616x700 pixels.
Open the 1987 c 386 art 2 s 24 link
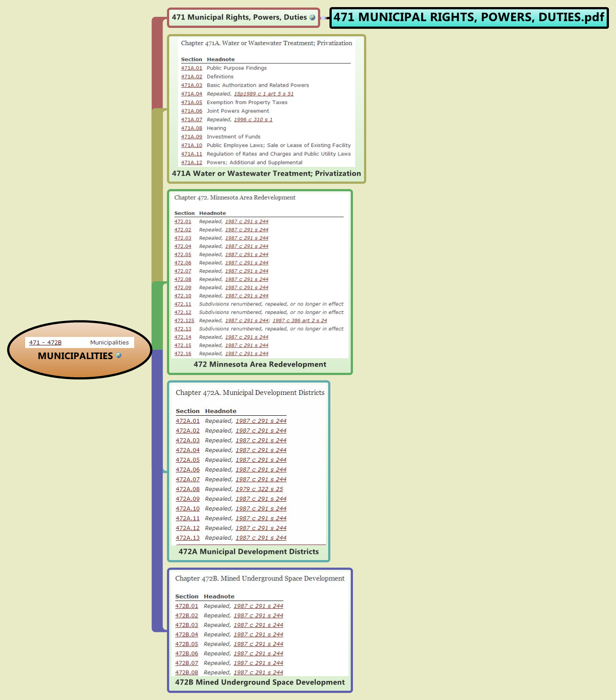(300, 321)
